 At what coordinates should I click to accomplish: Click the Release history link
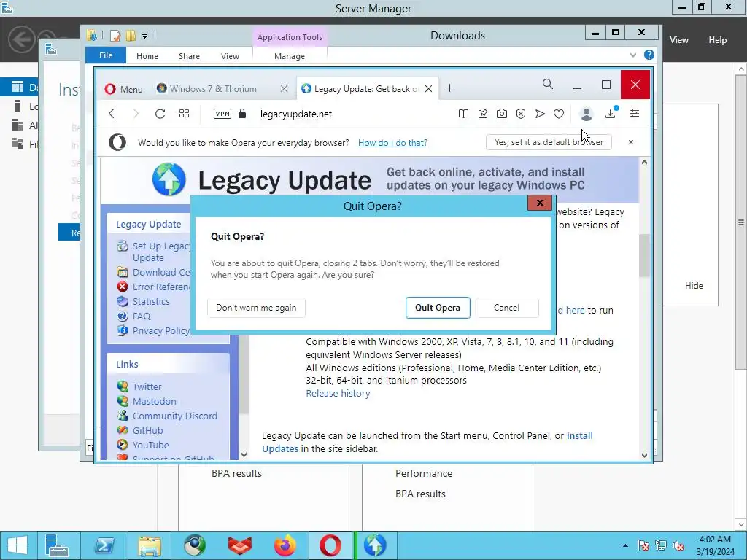pos(338,393)
